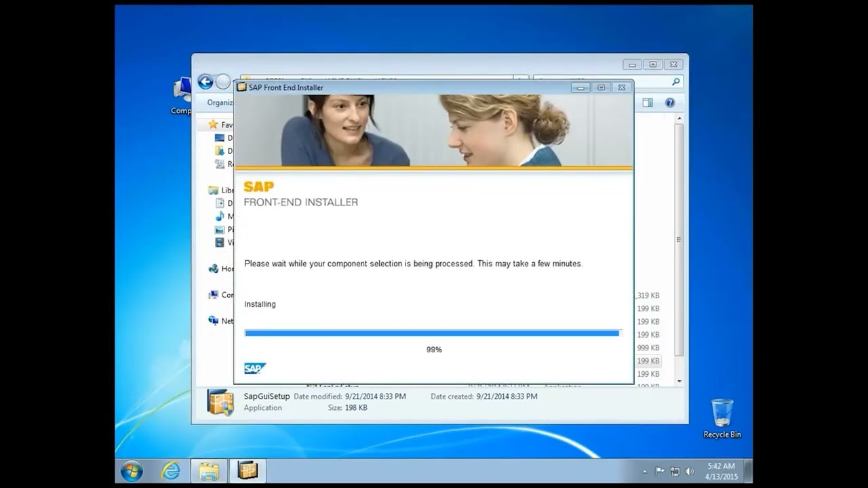Launch Internet Explorer from taskbar
Viewport: 868px width, 488px height.
170,470
